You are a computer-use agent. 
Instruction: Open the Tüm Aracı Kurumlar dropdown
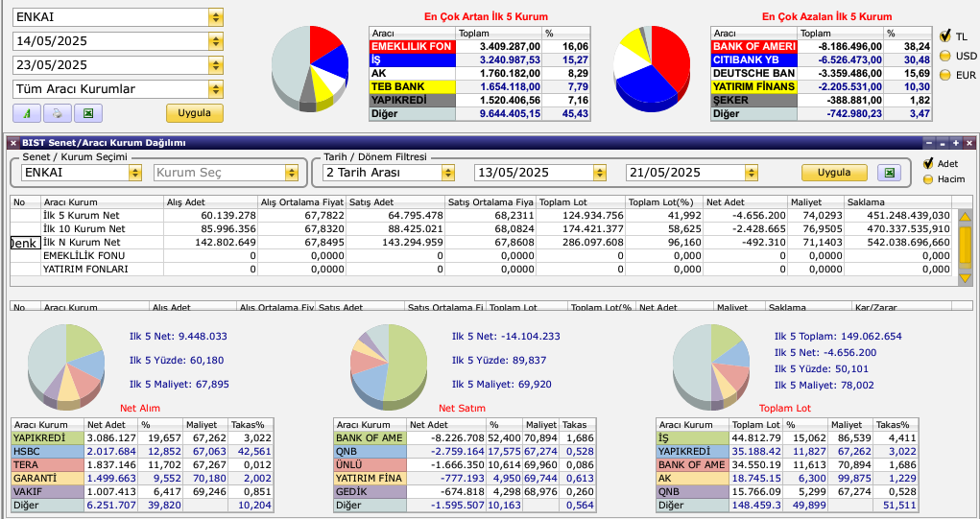(x=216, y=88)
